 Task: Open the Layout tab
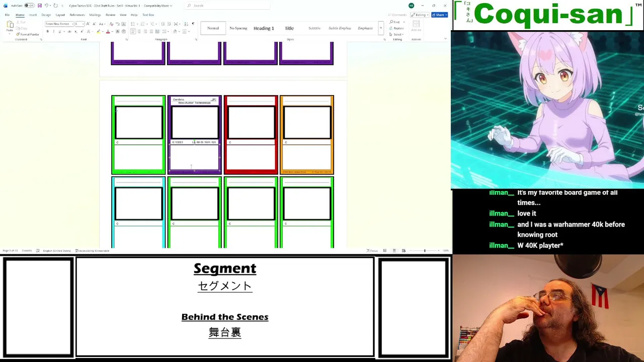(60, 15)
